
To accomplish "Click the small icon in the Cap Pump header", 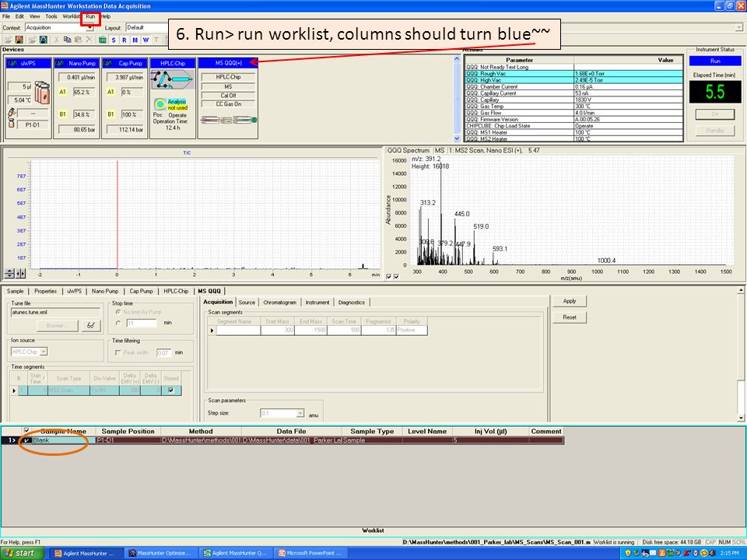I will 107,63.
